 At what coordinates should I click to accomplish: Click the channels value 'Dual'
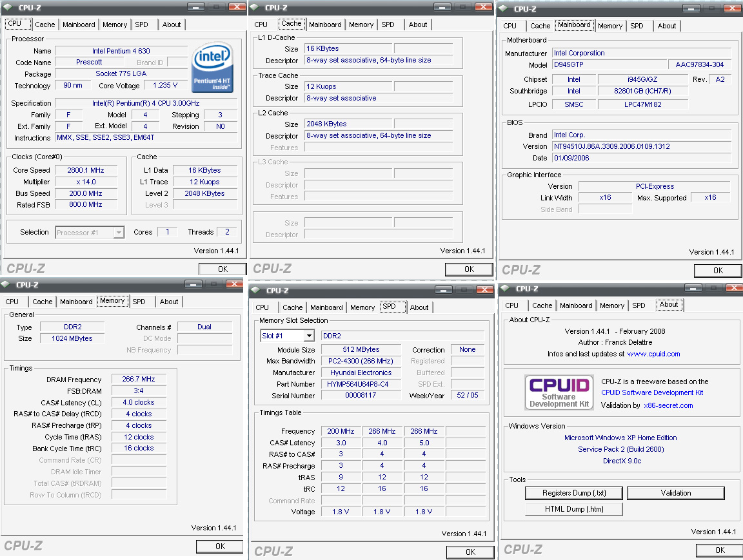[x=204, y=327]
